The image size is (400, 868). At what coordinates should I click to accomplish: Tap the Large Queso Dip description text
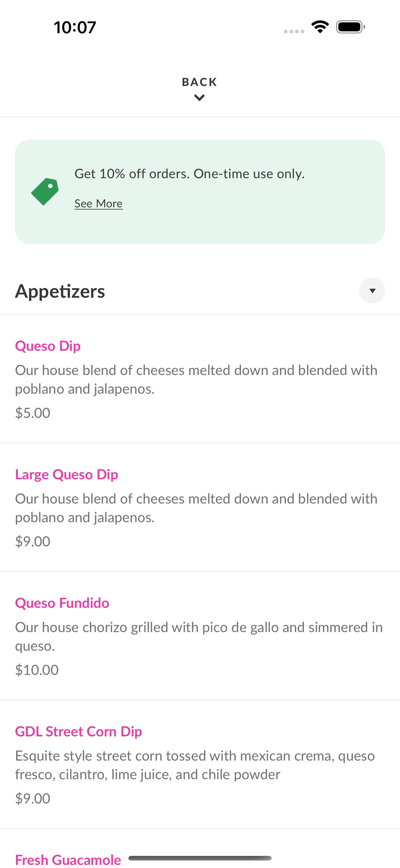196,508
